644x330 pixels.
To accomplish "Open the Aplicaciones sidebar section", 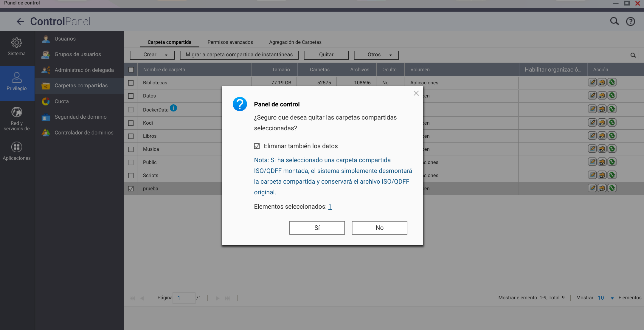I will [x=17, y=151].
